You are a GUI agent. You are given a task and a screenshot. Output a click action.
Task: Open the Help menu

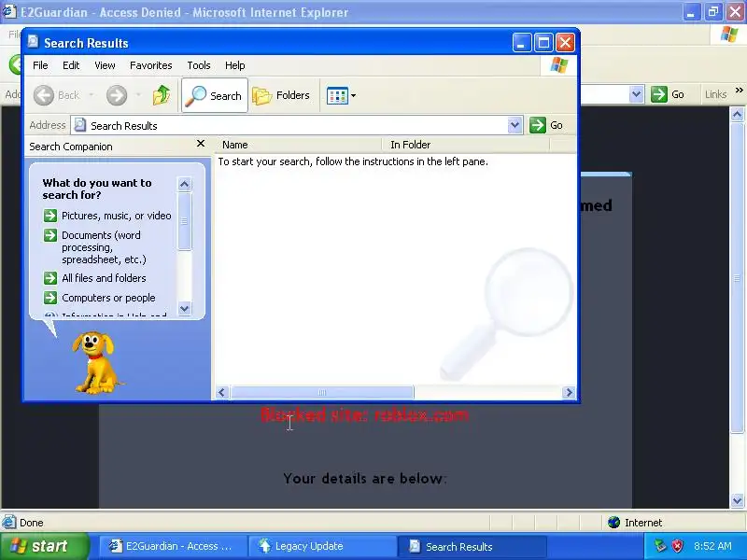tap(235, 65)
